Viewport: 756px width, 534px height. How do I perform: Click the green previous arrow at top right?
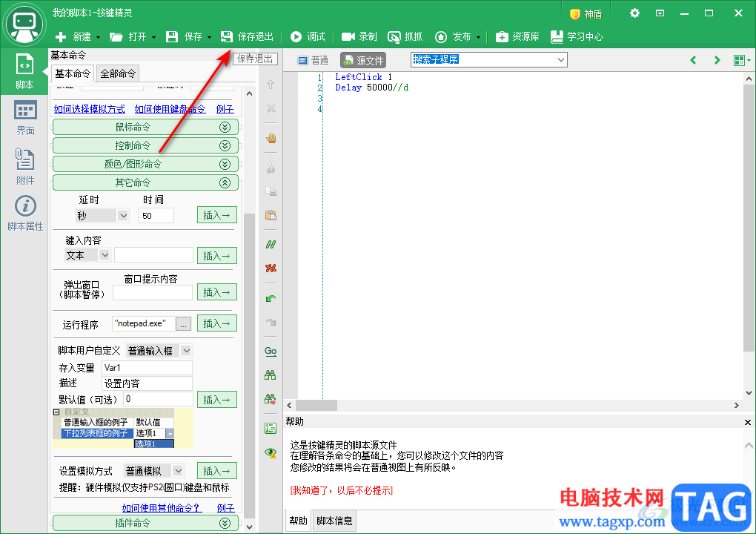click(693, 60)
